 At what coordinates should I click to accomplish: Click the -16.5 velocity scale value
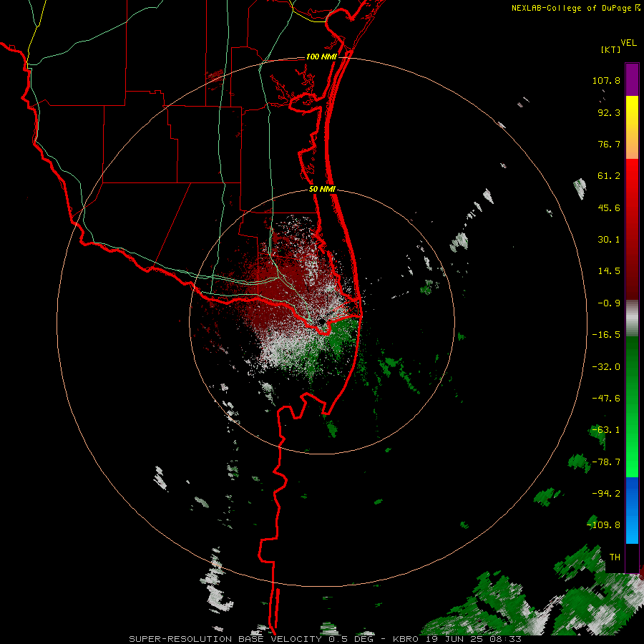pyautogui.click(x=606, y=335)
